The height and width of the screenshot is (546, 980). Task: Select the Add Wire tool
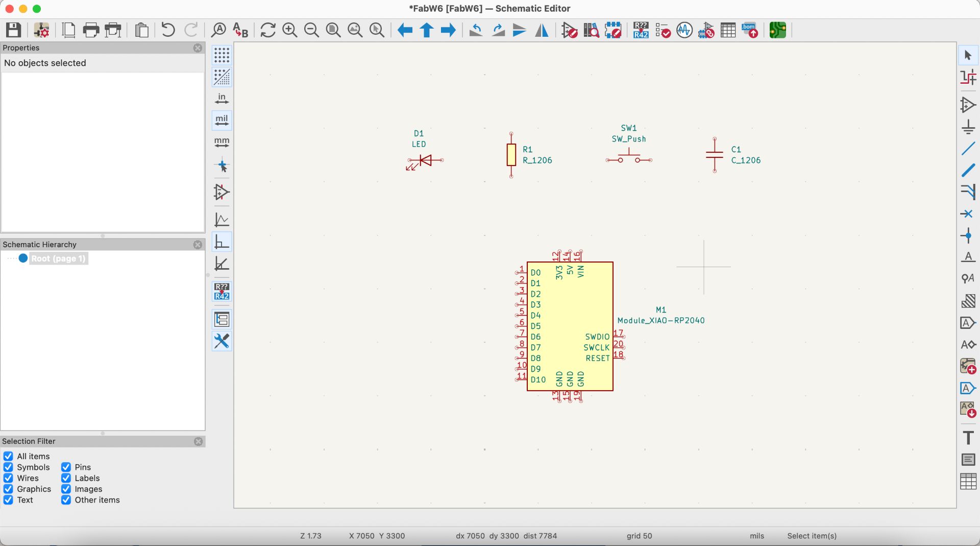click(968, 149)
